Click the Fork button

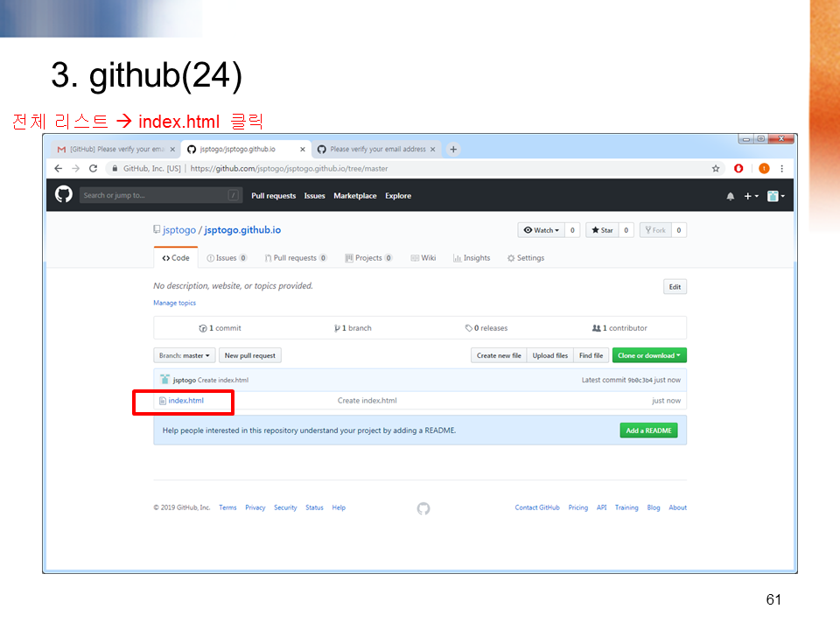coord(655,230)
